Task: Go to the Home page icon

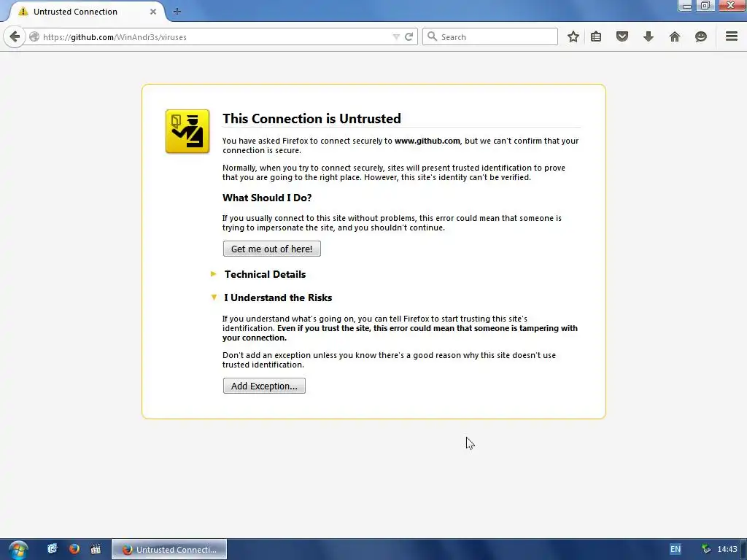Action: (675, 36)
